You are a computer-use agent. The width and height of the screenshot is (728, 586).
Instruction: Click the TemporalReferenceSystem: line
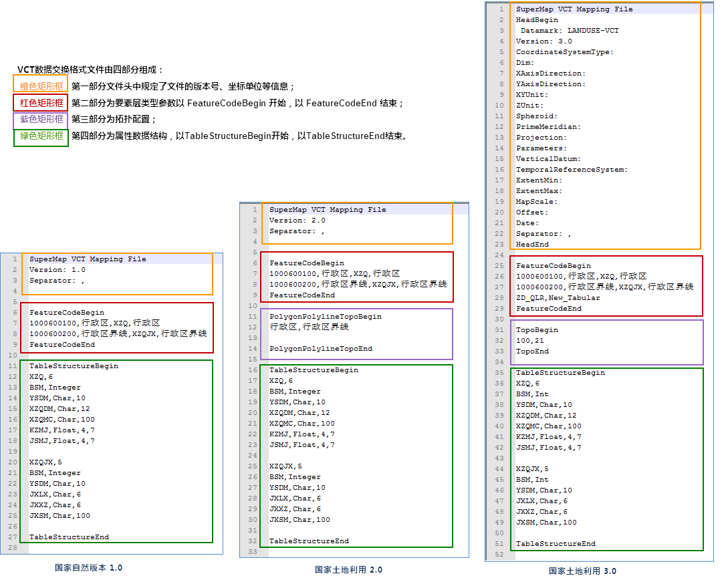572,170
